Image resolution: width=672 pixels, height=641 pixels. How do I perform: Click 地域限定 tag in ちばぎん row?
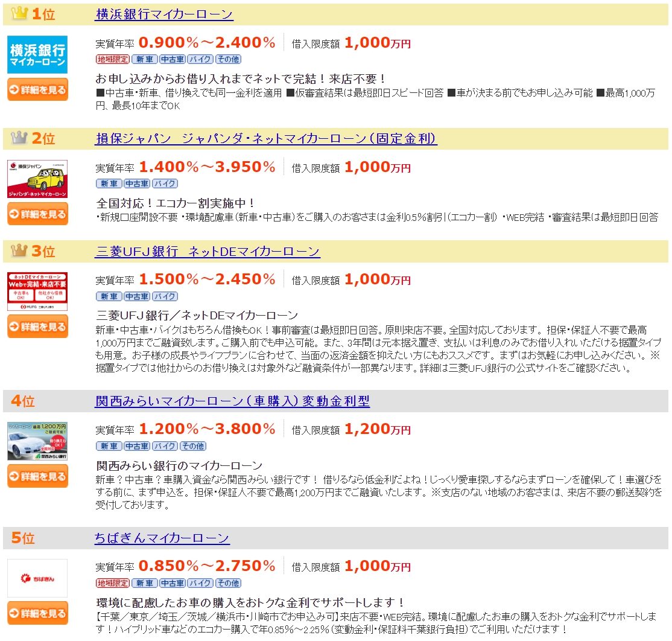coord(113,583)
